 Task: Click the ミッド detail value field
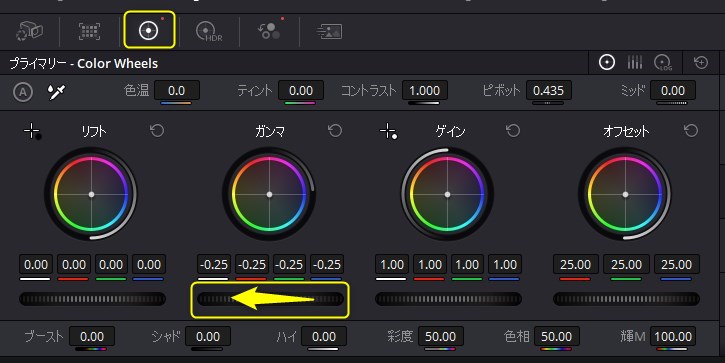point(673,91)
